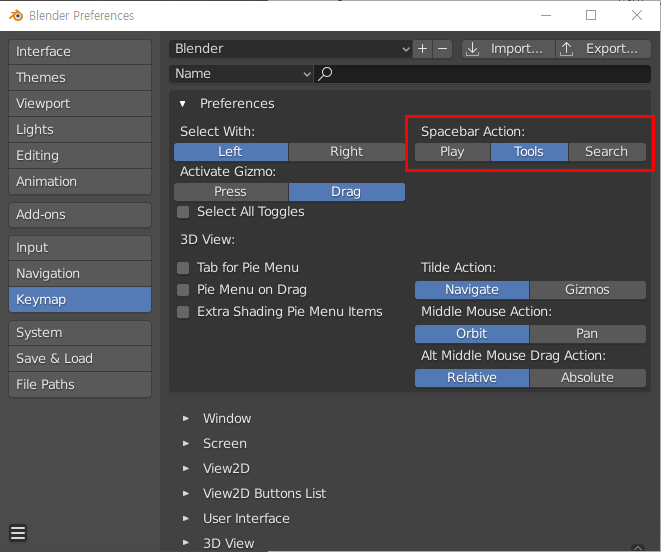Choose Absolute for Alt Middle Mouse Drag
The width and height of the screenshot is (661, 552).
coord(588,378)
